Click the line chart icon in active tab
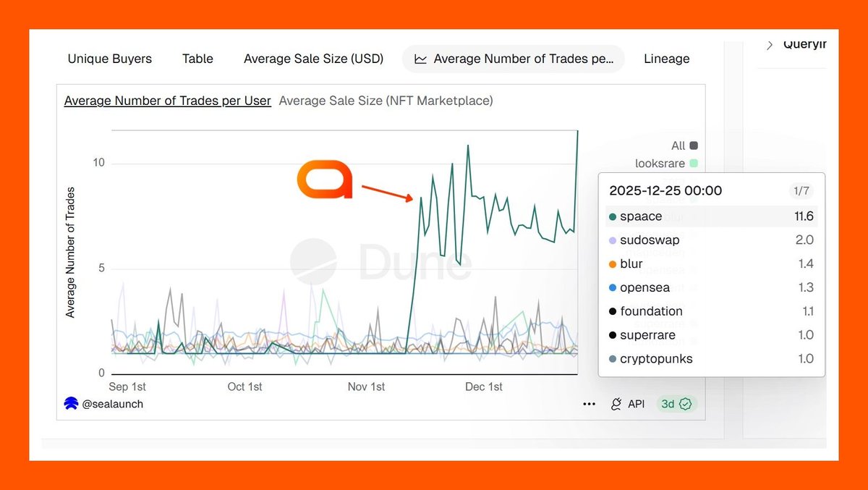The width and height of the screenshot is (868, 490). pos(420,59)
